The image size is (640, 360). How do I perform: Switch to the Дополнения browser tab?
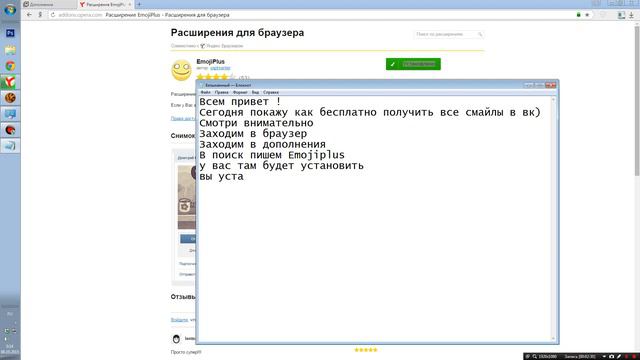[49, 4]
